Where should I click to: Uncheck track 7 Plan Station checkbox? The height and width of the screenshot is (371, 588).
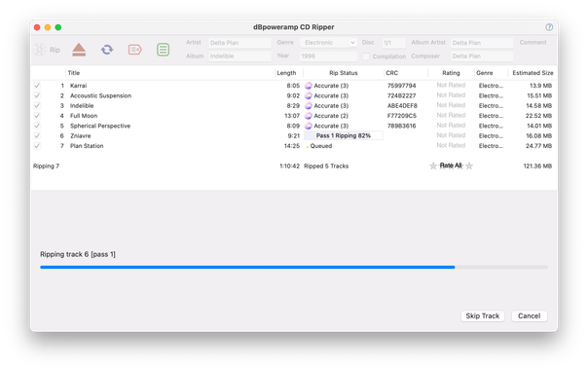tap(37, 146)
